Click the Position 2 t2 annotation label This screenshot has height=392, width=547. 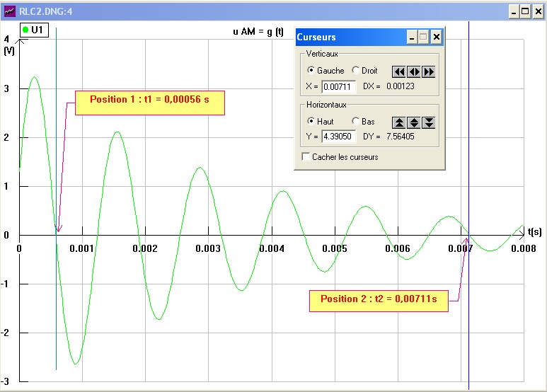[378, 299]
